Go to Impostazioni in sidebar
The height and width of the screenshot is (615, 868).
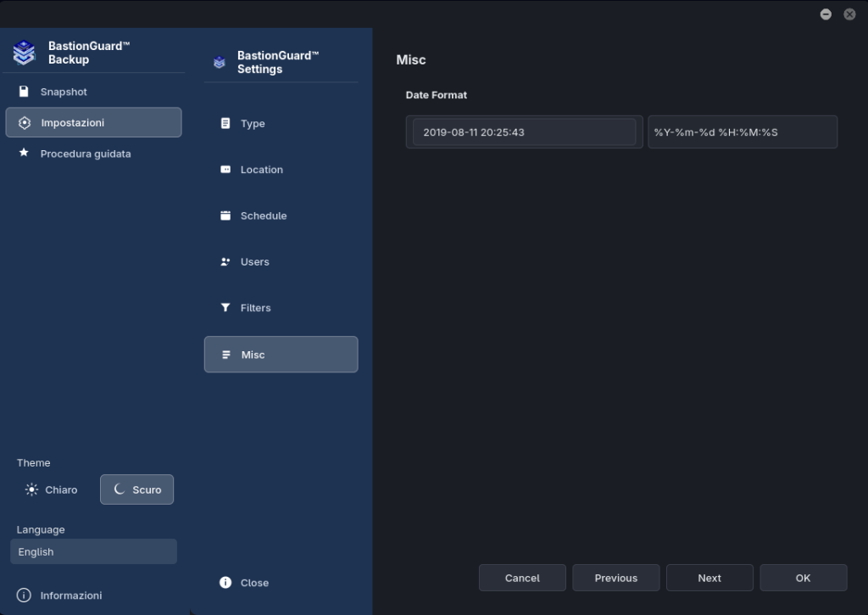[93, 122]
